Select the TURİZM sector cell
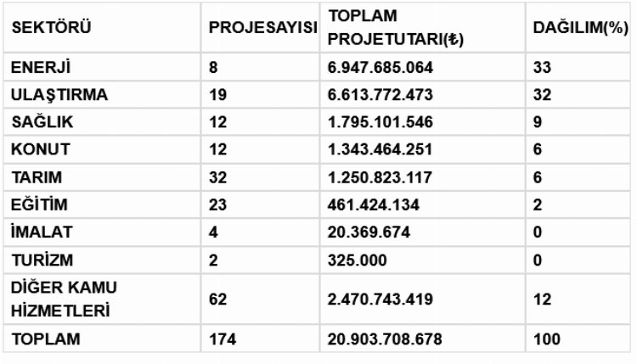637x364 pixels. click(40, 260)
